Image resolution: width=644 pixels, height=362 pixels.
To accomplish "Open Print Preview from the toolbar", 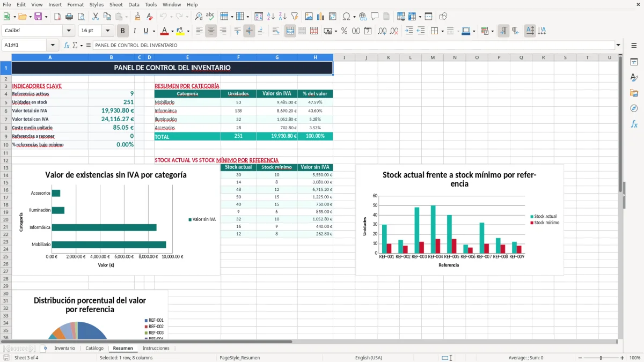I will (80, 17).
